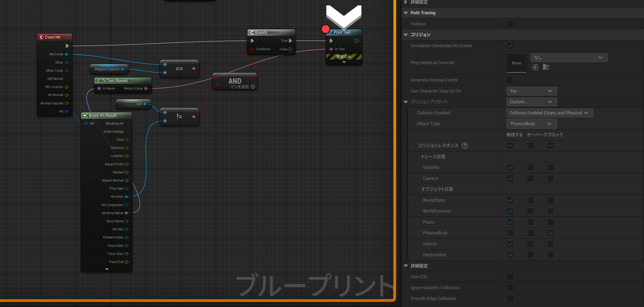Screen dimensions: 644x307
Task: Click the browse-to-asset icon for Phys Material Override
Action: pos(546,67)
